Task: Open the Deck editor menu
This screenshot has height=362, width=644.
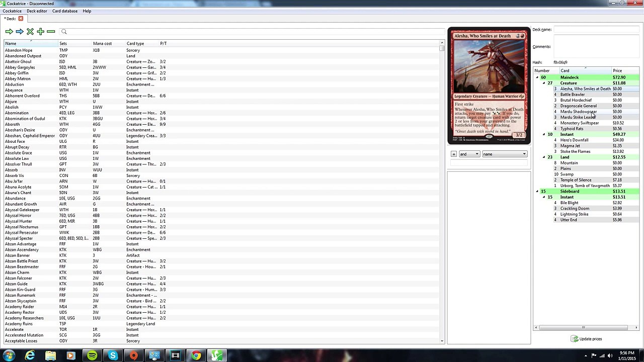Action: [37, 11]
